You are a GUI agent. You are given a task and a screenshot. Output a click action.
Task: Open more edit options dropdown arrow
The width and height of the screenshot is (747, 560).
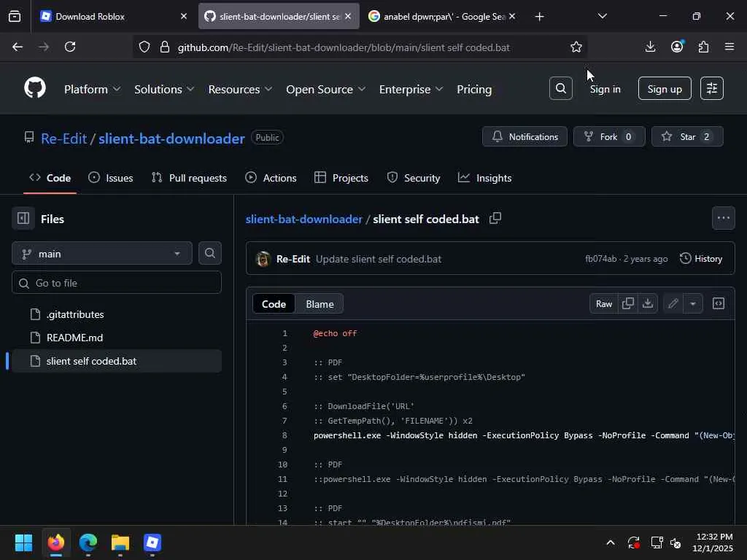click(x=693, y=303)
